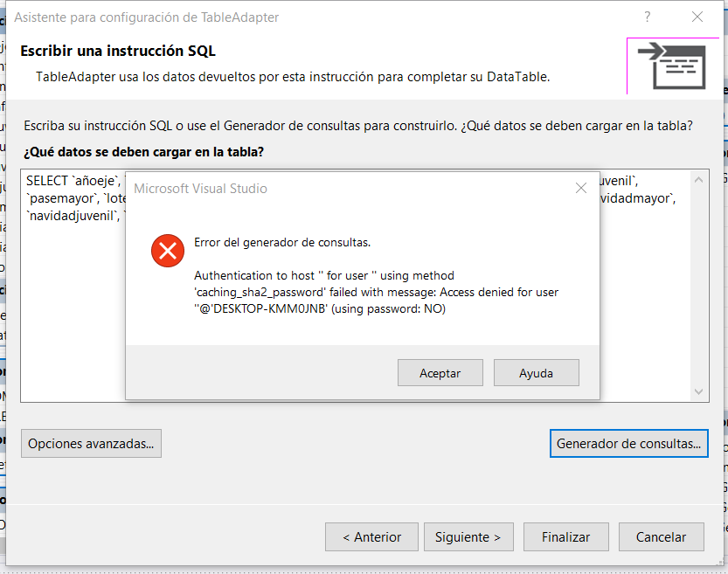This screenshot has width=728, height=574.
Task: Click Aceptar in the error dialog
Action: (440, 372)
